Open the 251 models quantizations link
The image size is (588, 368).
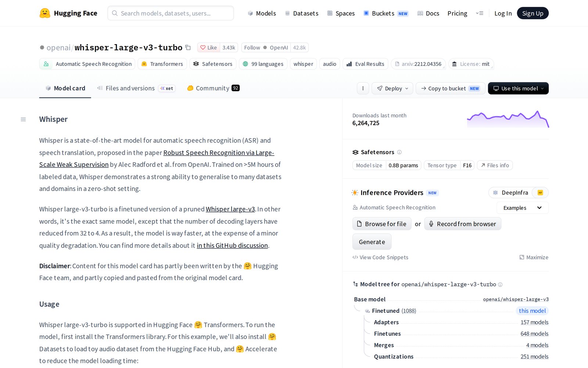tap(534, 357)
